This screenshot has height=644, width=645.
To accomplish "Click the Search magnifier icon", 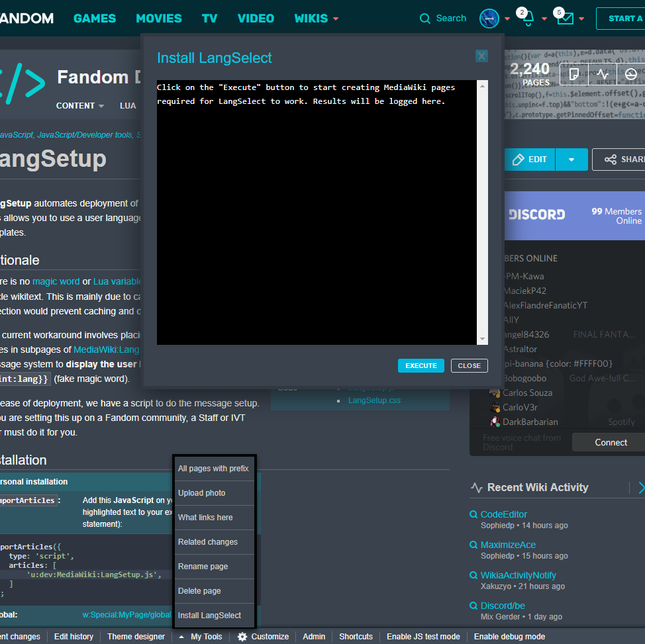I will (x=424, y=19).
